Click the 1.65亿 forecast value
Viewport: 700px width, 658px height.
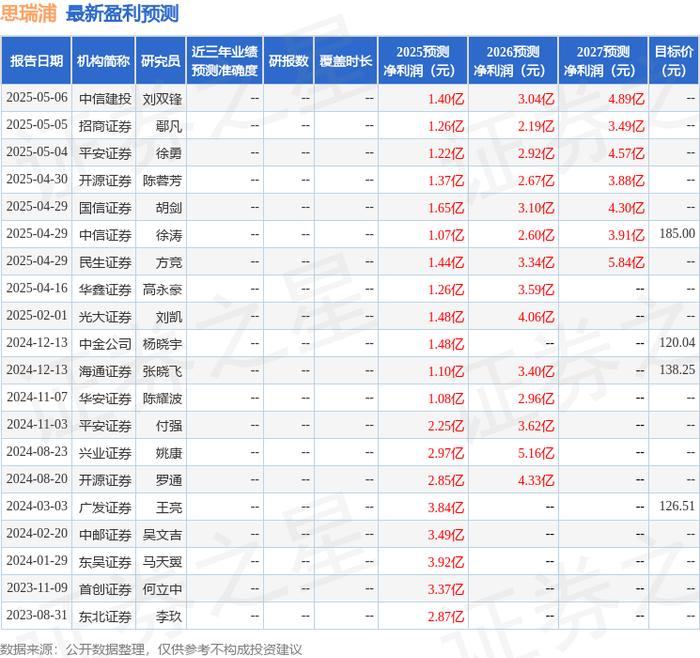[x=446, y=208]
